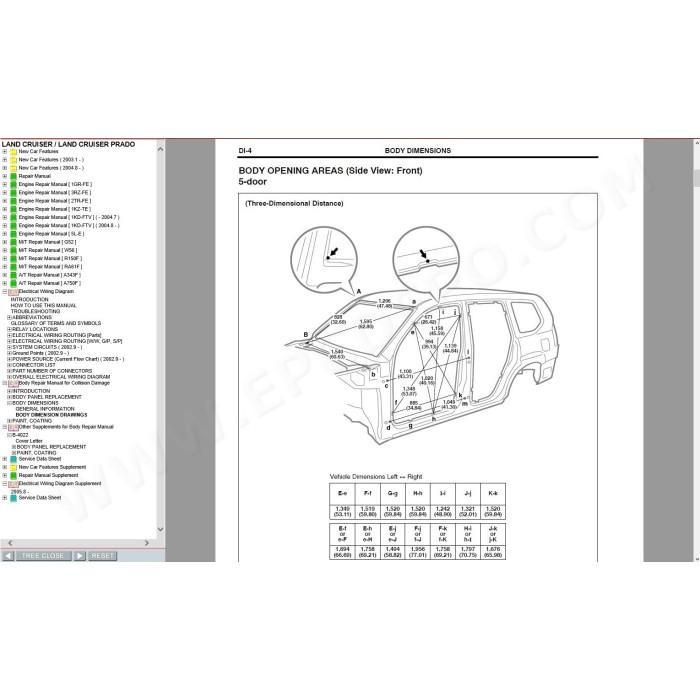Expand the Engine Repair Manual [1GR-FE] node
Screen dimensions: 700x700
[5, 184]
